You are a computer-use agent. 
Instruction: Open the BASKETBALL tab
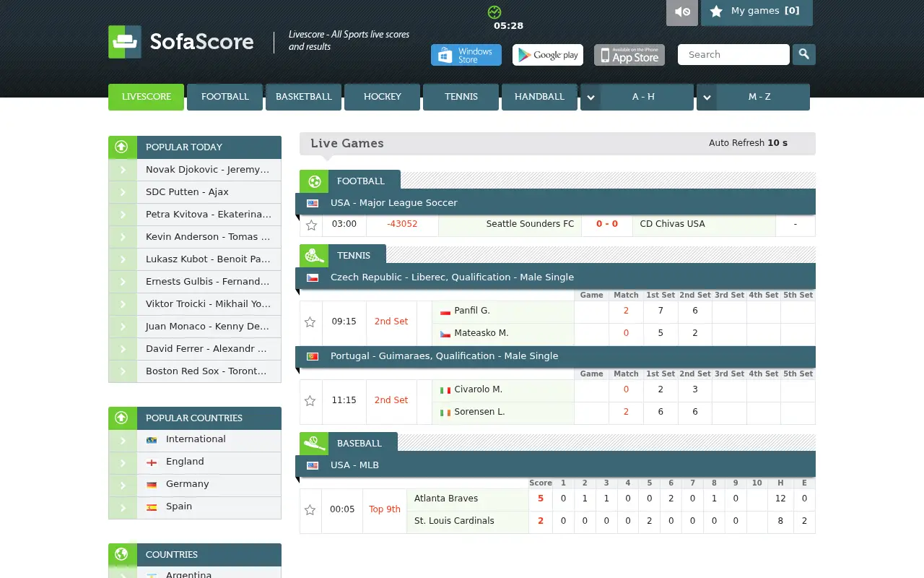[x=304, y=97]
